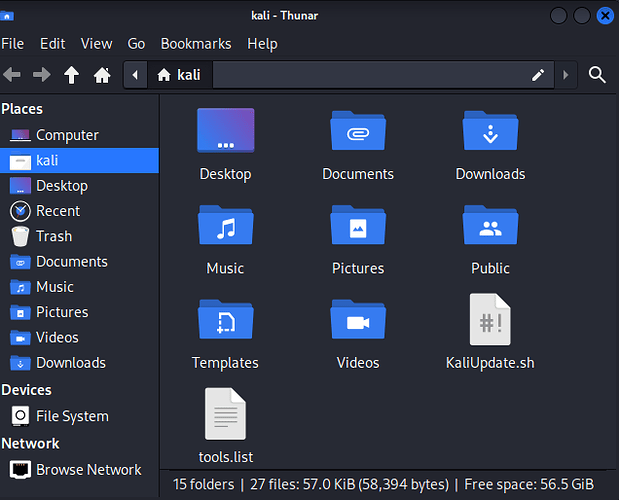
Task: Click the Places sidebar heading
Action: pyautogui.click(x=22, y=109)
